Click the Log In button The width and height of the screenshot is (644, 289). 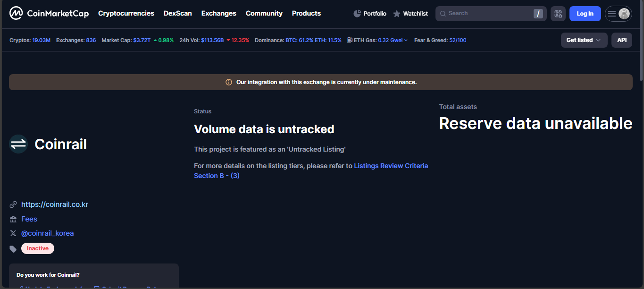pyautogui.click(x=585, y=14)
